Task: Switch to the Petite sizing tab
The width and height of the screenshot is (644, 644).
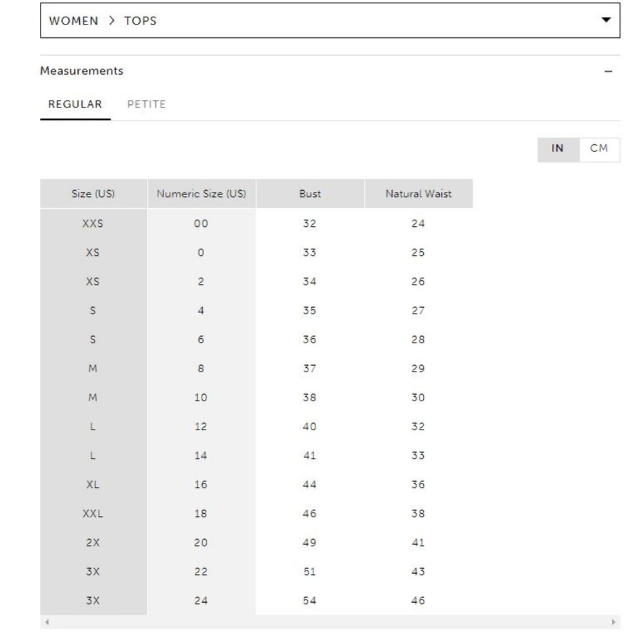Action: [x=146, y=104]
